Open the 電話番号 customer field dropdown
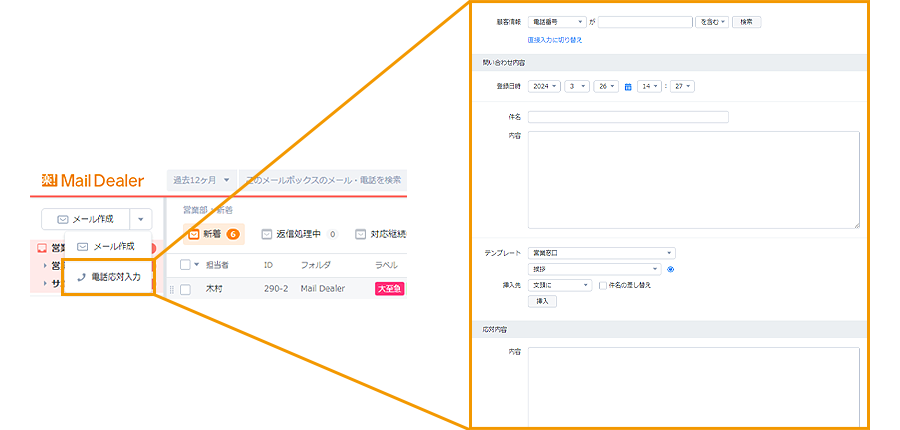The height and width of the screenshot is (430, 900). 558,22
